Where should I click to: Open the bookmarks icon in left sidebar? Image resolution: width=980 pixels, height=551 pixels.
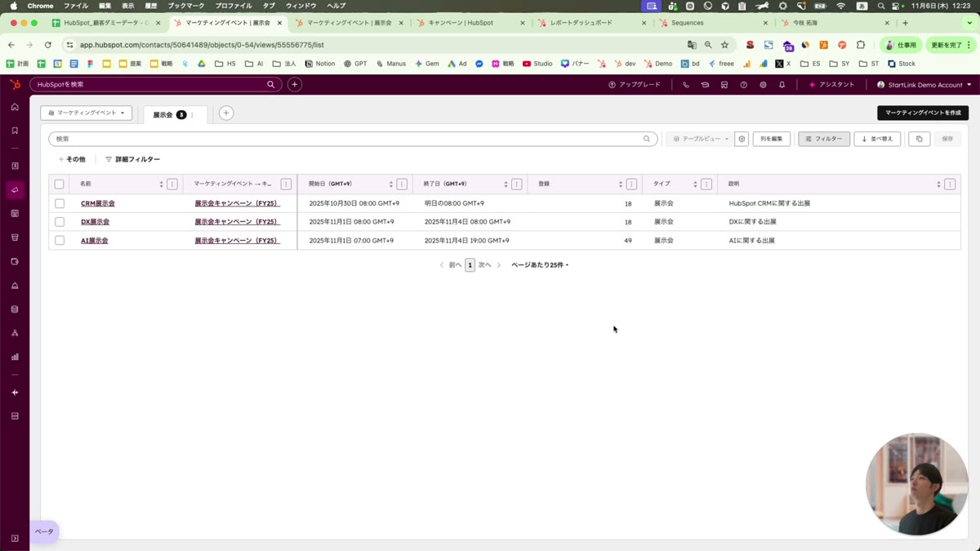click(15, 131)
